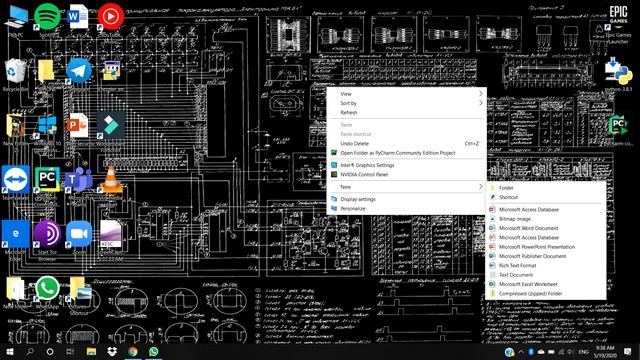Open the Windows Start menu
Viewport: 640px width, 360px height.
tap(10, 351)
